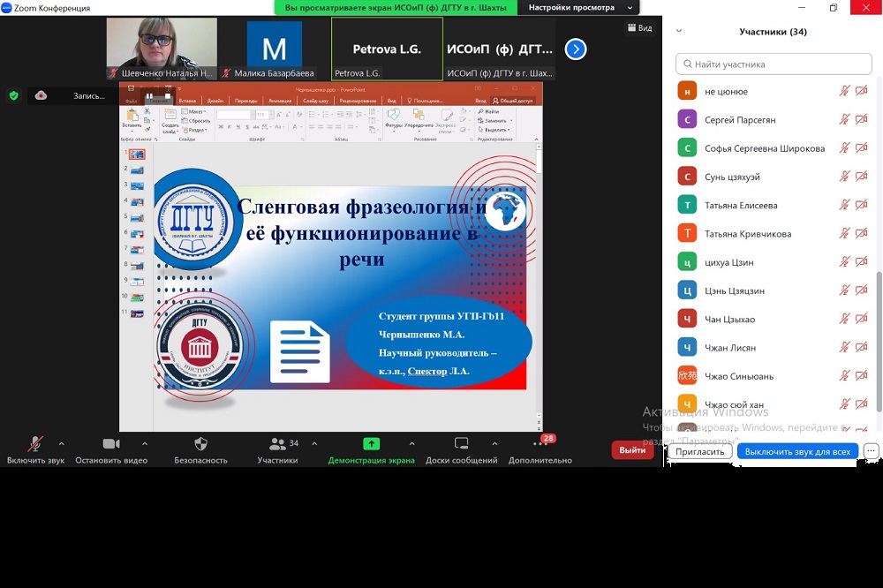This screenshot has height=588, width=883.
Task: Toggle the camera with Остановить видео
Action: point(111,444)
